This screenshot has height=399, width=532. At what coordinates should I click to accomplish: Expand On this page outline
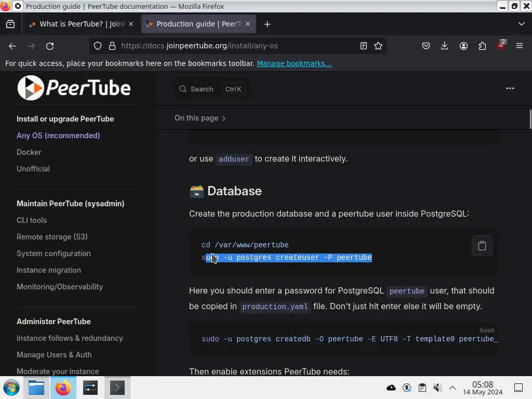tap(200, 118)
